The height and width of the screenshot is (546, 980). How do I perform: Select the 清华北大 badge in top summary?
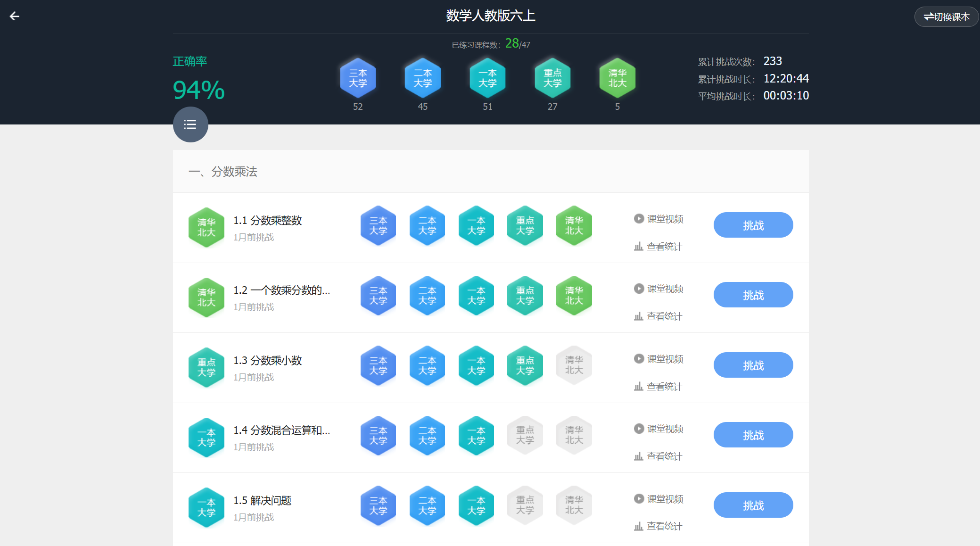pos(617,78)
